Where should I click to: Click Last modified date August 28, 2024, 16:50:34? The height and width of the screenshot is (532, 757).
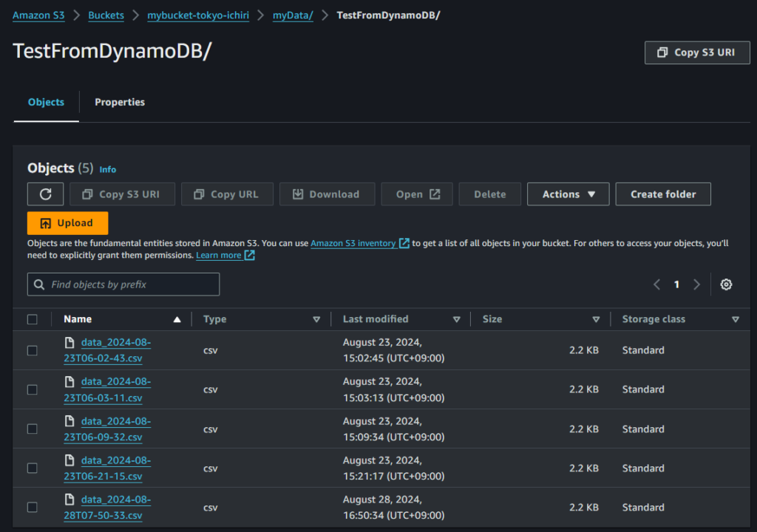(x=393, y=507)
